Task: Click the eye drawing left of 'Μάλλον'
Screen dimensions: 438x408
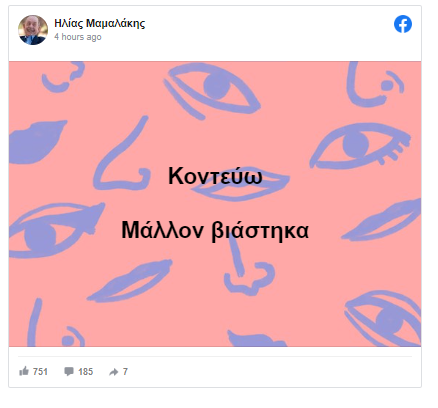Action: (53, 230)
